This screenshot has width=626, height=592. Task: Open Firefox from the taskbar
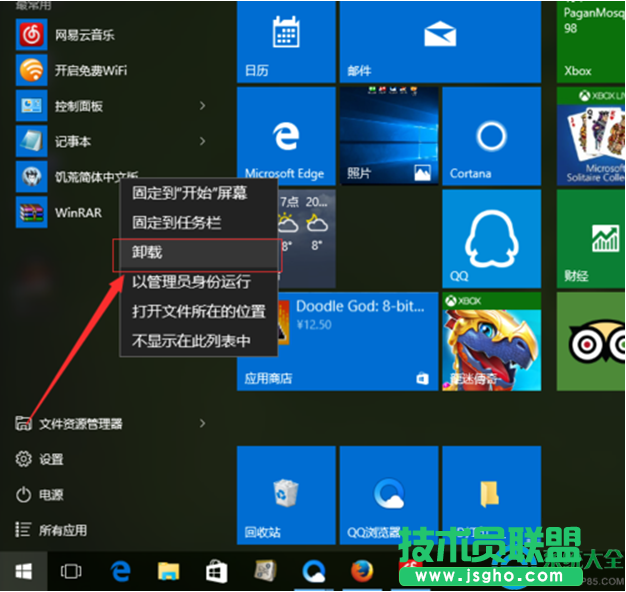tap(362, 571)
